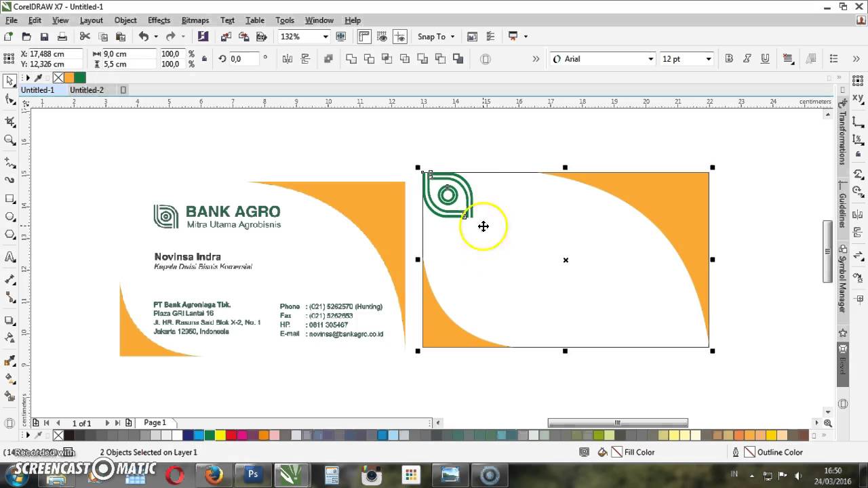Open the text alignment dropdown
Viewport: 868px width, 488px height.
pyautogui.click(x=787, y=59)
